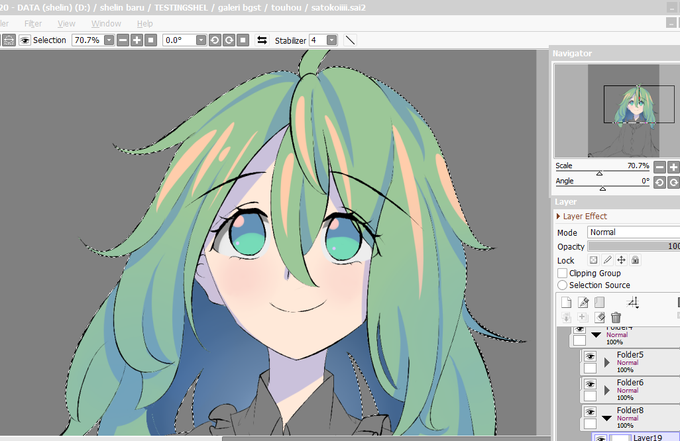Enable the Clipping Group checkbox
The width and height of the screenshot is (680, 441).
(562, 273)
